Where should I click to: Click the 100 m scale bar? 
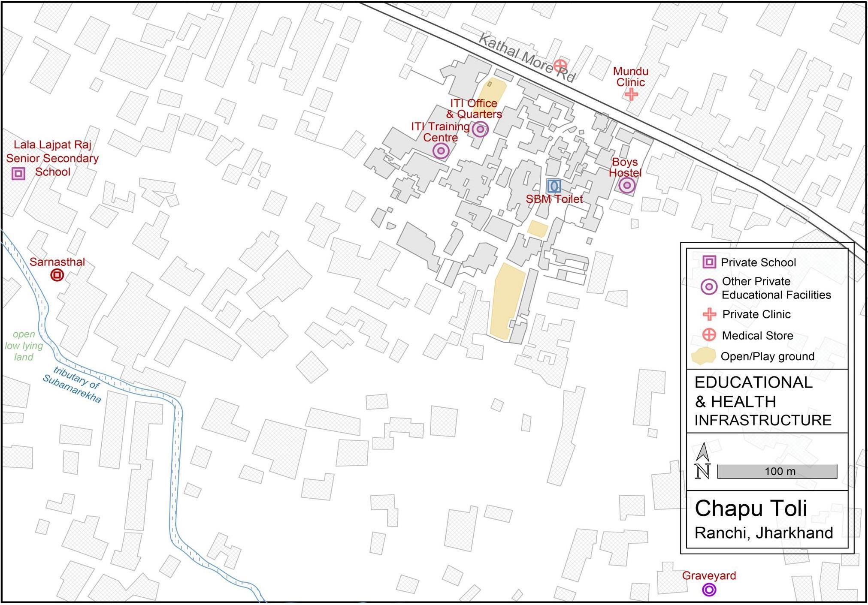click(x=777, y=472)
